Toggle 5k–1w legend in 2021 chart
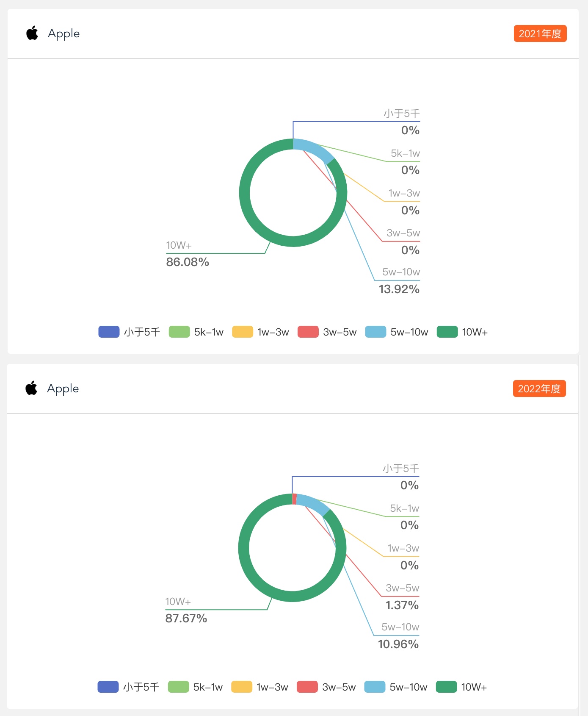588x716 pixels. [x=196, y=332]
